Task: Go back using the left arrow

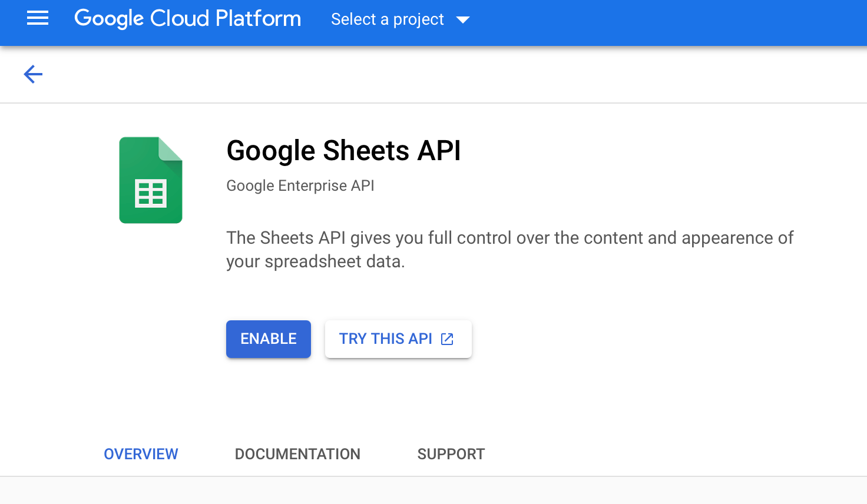Action: pyautogui.click(x=33, y=74)
